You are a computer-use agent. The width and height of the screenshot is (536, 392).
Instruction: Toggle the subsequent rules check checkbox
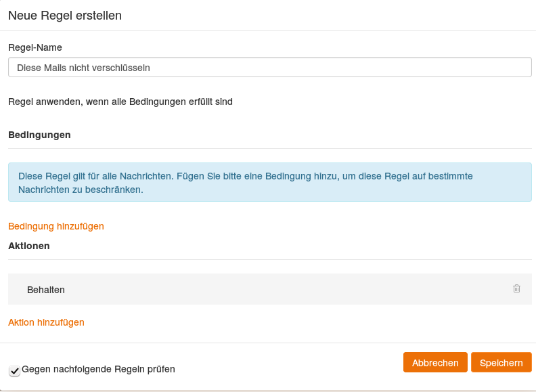click(x=14, y=370)
